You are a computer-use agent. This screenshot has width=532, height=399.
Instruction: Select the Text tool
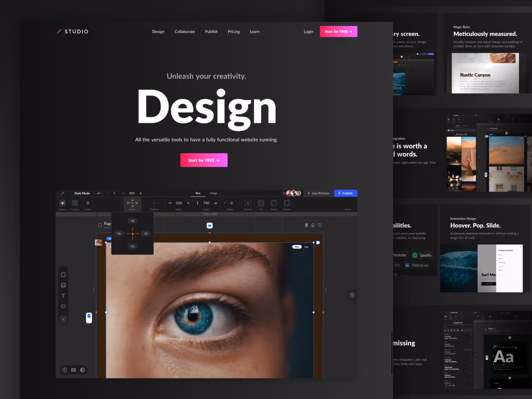[x=63, y=295]
